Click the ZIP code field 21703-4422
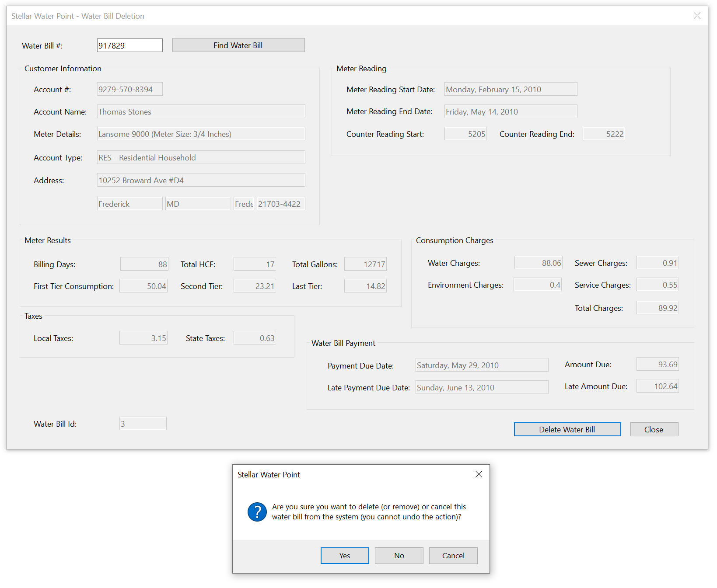Image resolution: width=717 pixels, height=588 pixels. pyautogui.click(x=280, y=204)
